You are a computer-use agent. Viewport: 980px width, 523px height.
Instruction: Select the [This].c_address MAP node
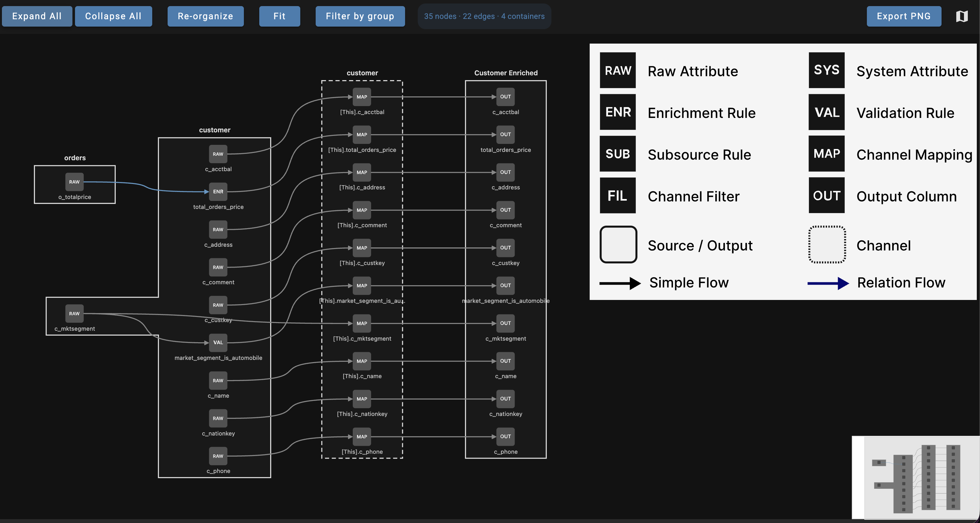pyautogui.click(x=362, y=172)
